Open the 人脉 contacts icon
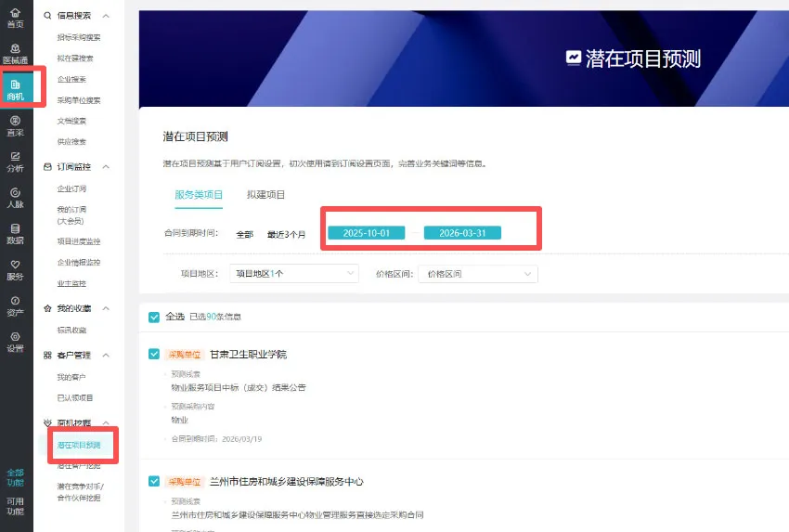Viewport: 789px width, 532px height. click(15, 198)
